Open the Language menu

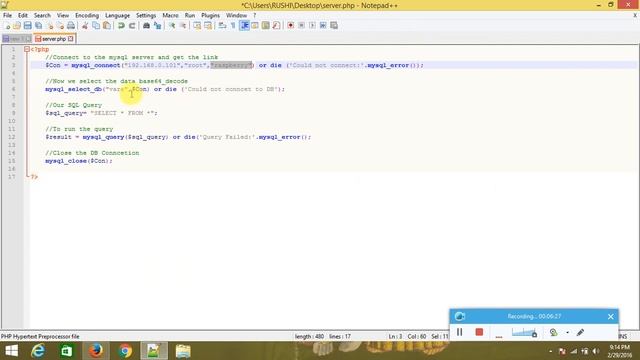(x=118, y=16)
